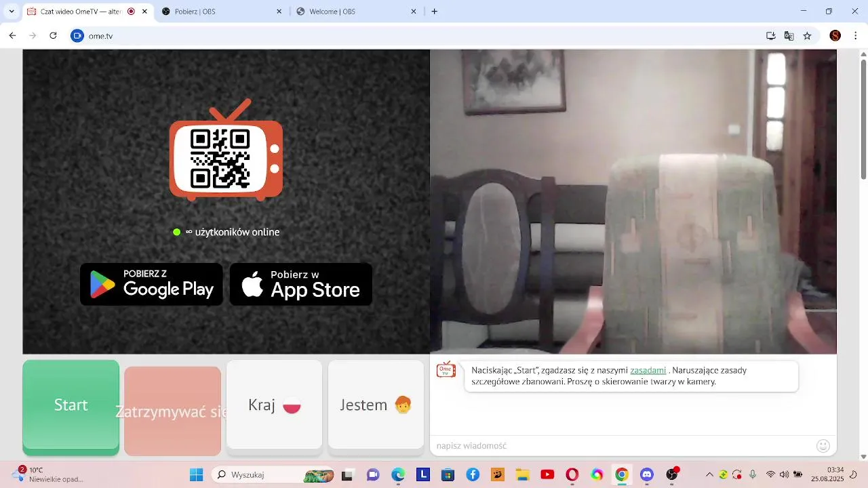Open Microsoft Store from taskbar
Screen dimensions: 868x488
point(448,474)
